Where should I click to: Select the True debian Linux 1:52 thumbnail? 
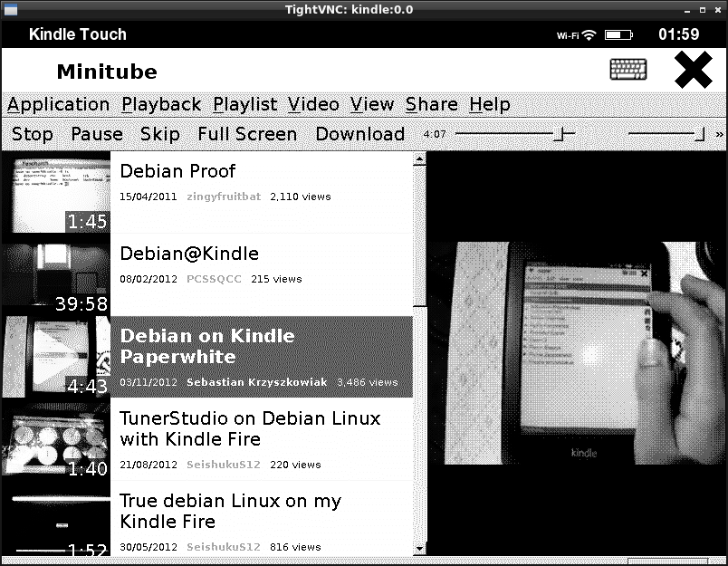[56, 519]
